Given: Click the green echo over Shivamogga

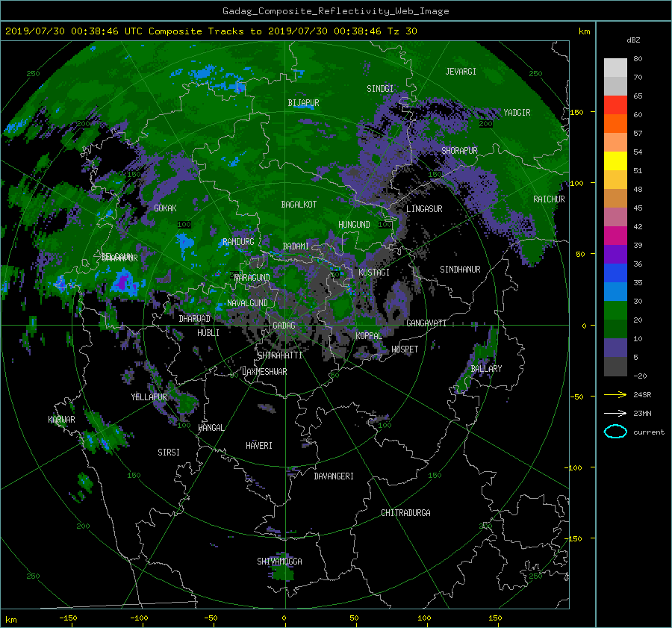Looking at the screenshot, I should (283, 573).
